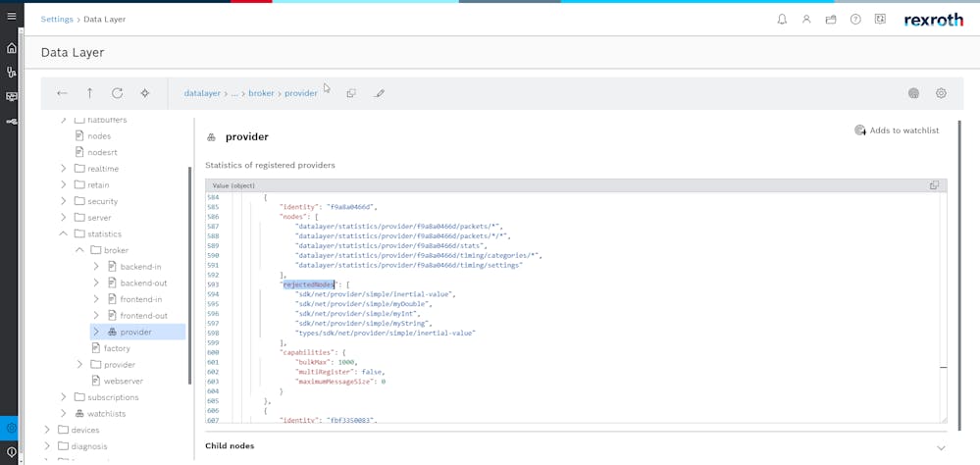Expand the Child nodes section
This screenshot has width=980, height=465.
coord(941,446)
